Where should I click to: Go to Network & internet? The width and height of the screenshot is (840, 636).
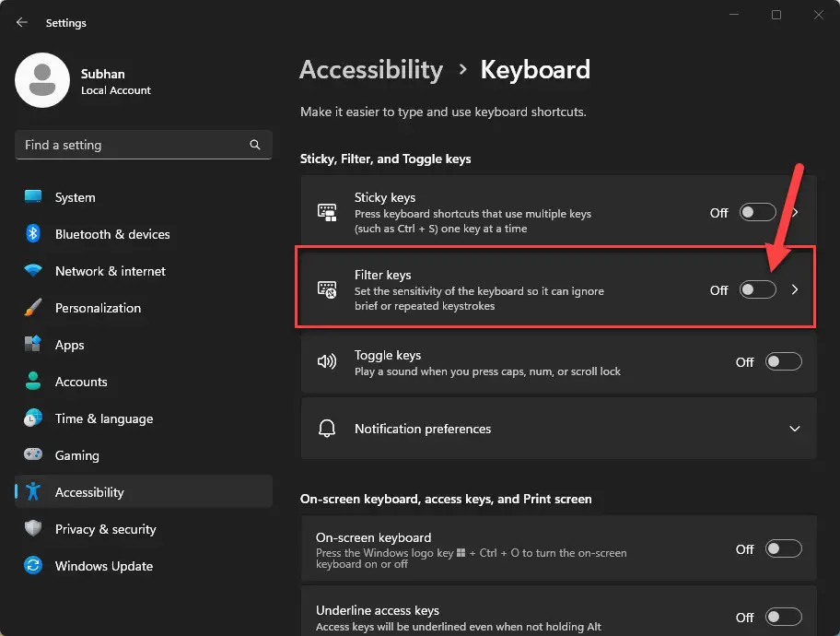tap(144, 271)
